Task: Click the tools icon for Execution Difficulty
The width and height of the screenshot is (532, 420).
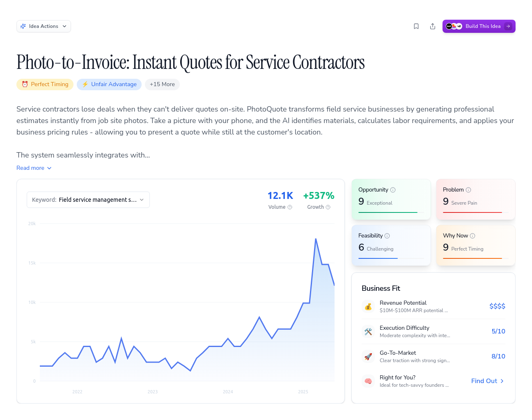Action: point(368,331)
